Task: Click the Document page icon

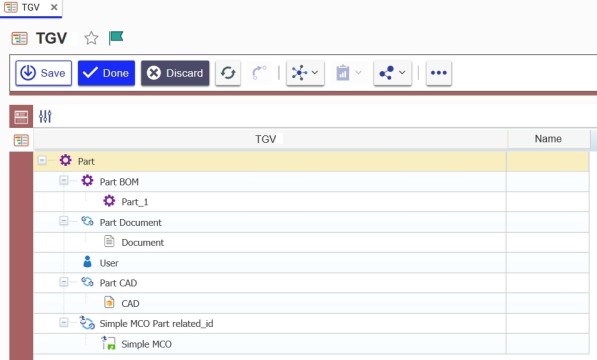Action: (109, 241)
